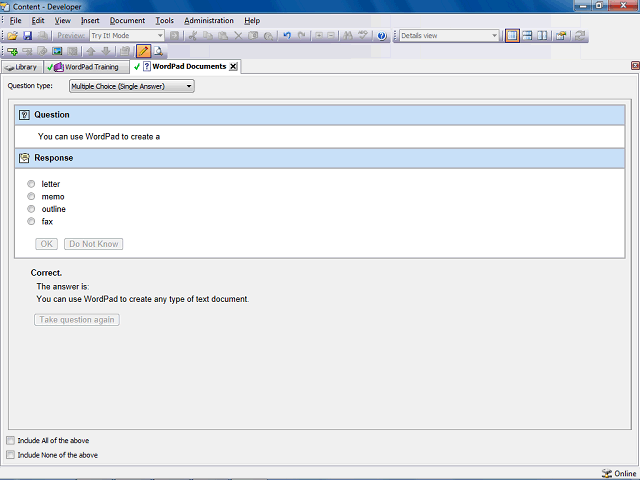Click the Take question again button
This screenshot has height=480, width=640.
(x=77, y=320)
